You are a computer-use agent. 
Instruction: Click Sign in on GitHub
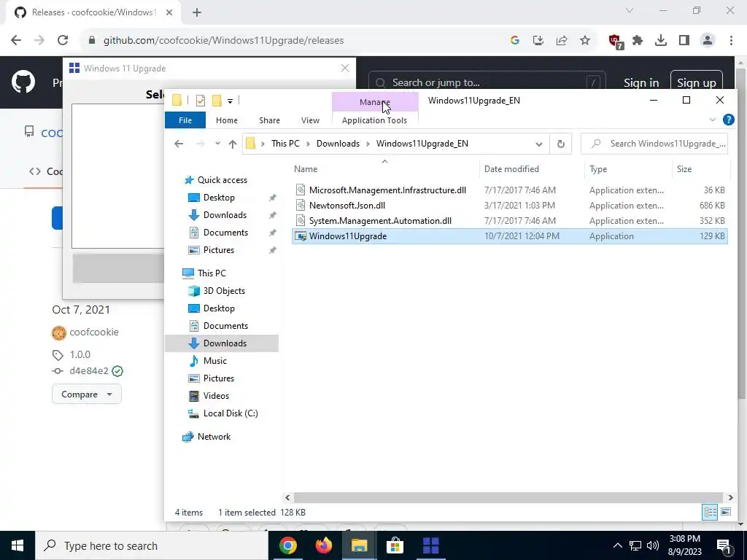coord(641,82)
